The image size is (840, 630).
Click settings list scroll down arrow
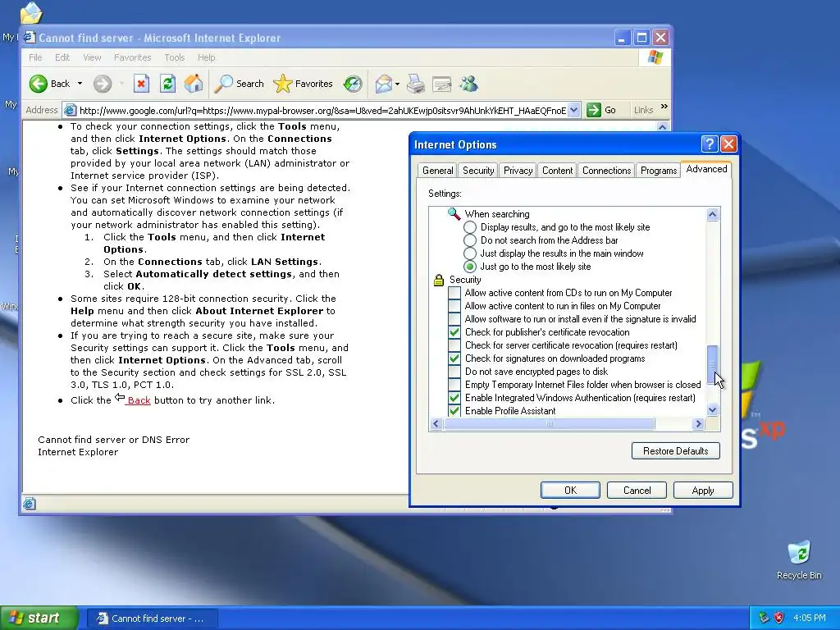(712, 410)
